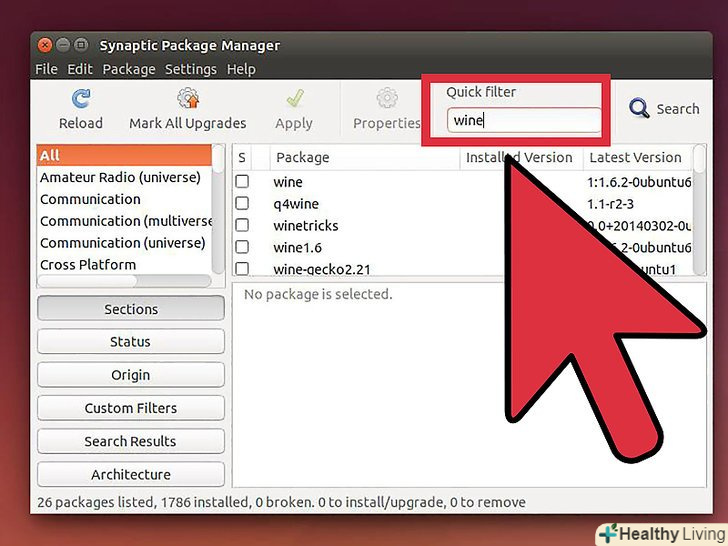Select Amateur Radio (universe) category
The height and width of the screenshot is (546, 728).
click(x=124, y=177)
